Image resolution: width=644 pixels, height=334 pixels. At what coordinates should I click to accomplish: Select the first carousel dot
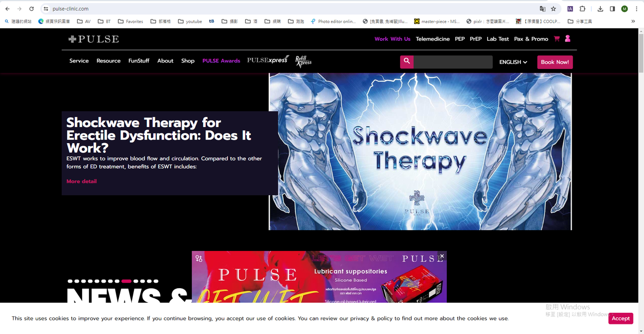point(70,281)
